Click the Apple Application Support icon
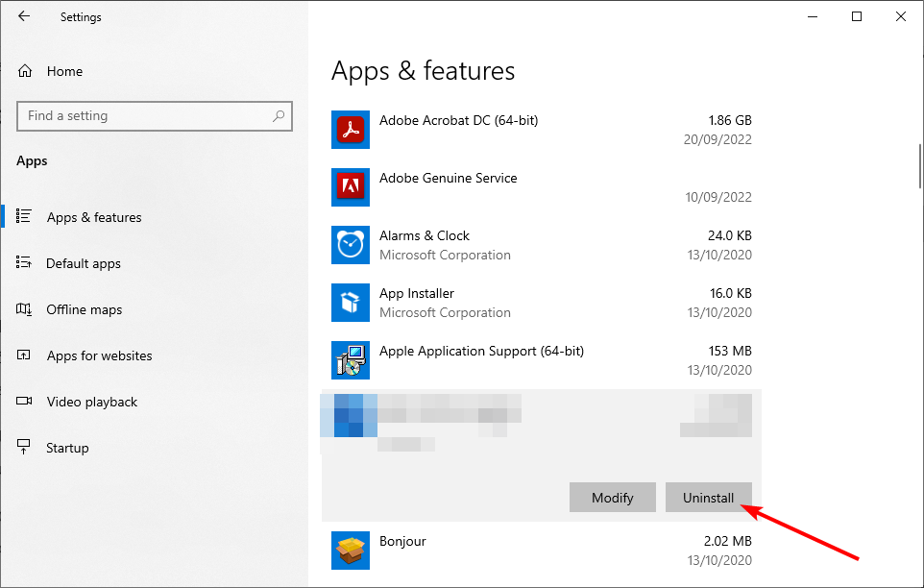Viewport: 924px width, 588px height. point(351,360)
